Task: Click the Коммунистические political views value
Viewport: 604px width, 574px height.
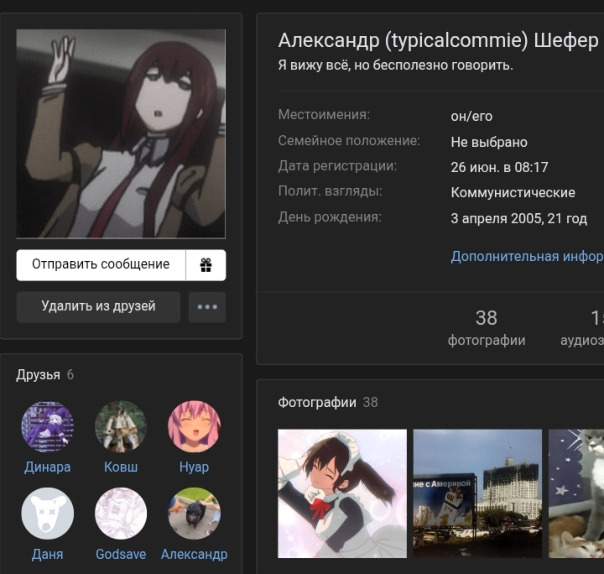Action: [513, 193]
